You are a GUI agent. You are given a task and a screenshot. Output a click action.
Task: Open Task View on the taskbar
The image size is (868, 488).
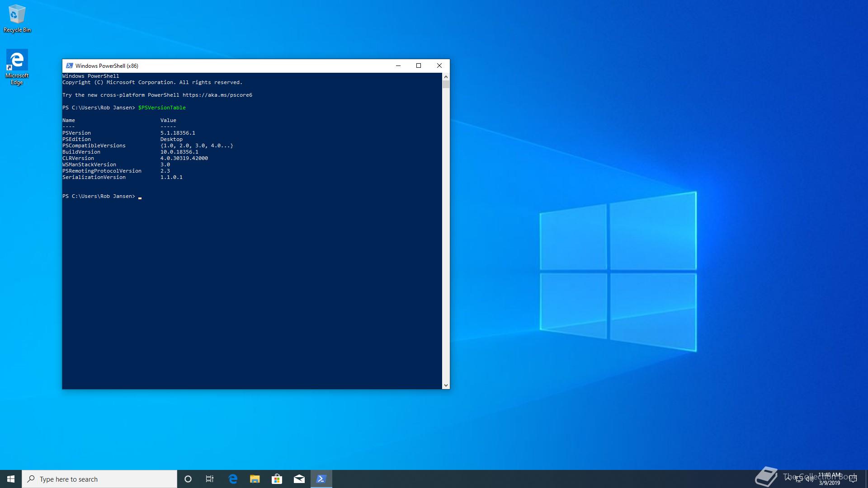(x=210, y=479)
